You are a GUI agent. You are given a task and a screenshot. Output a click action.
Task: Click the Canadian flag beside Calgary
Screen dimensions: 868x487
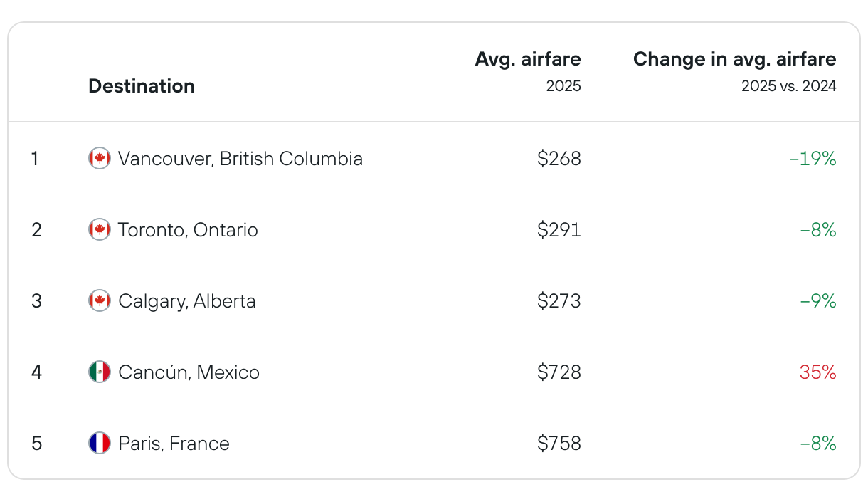tap(100, 300)
